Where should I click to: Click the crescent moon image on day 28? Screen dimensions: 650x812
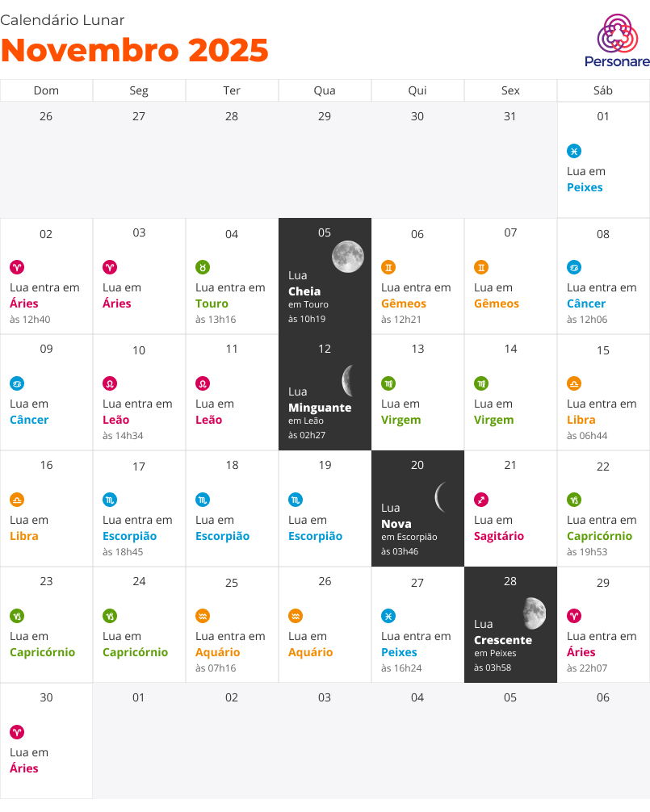[x=534, y=613]
